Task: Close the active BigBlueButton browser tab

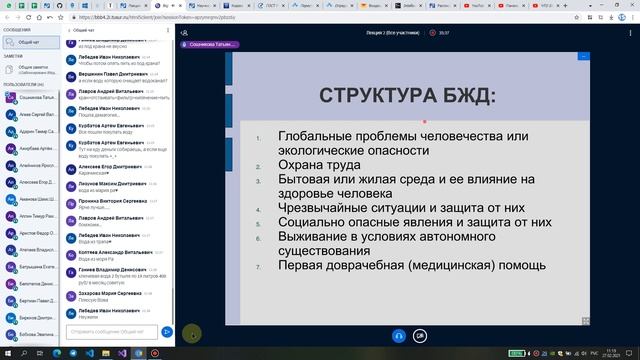Action: click(180, 6)
